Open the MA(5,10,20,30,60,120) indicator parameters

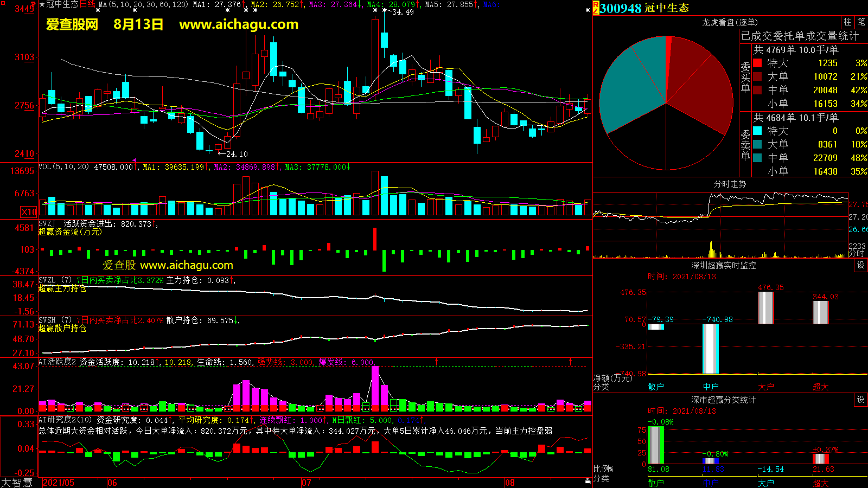pyautogui.click(x=143, y=4)
